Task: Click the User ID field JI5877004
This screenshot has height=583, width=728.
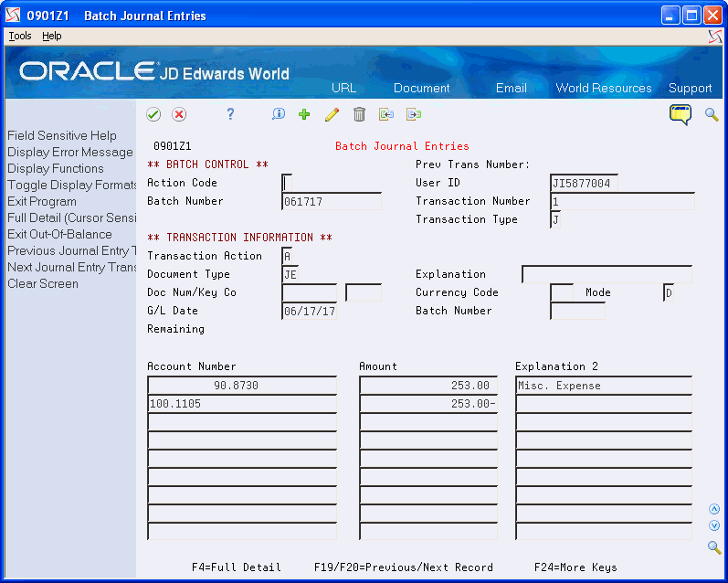Action: tap(584, 183)
